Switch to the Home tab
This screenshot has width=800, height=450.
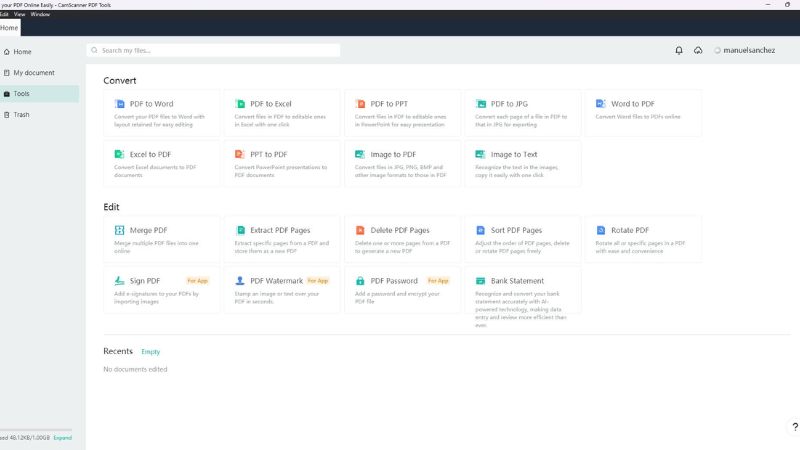pos(9,28)
